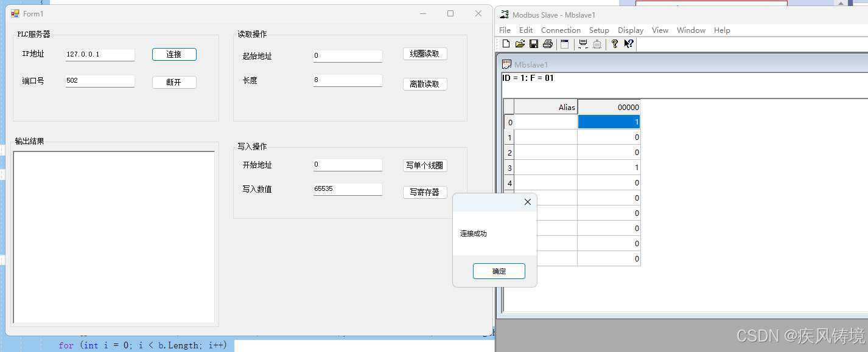Viewport: 868px width, 352px height.
Task: Click the 00000 column header
Action: [x=609, y=107]
